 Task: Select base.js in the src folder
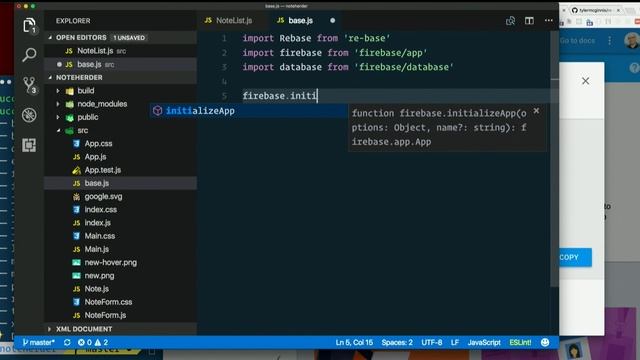(120, 183)
